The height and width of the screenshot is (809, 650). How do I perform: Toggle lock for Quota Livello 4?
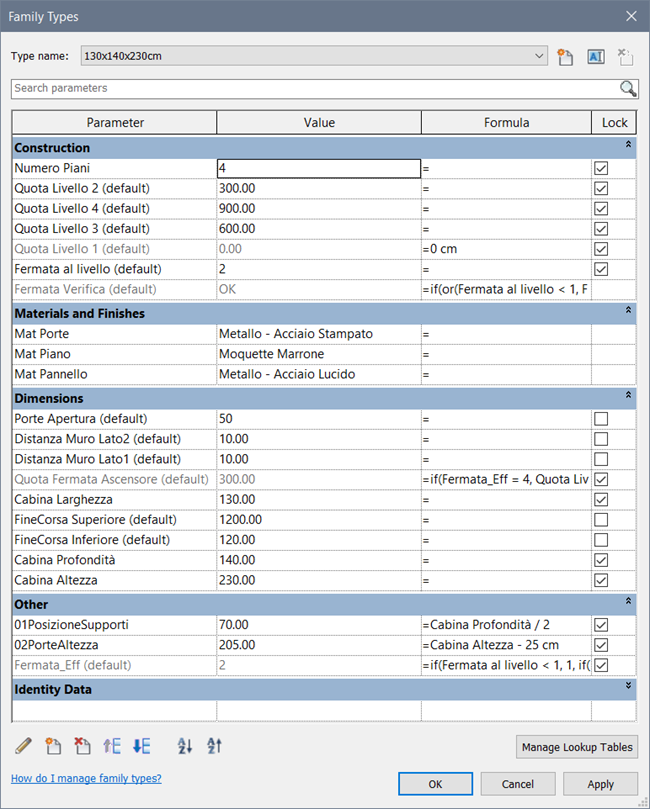(601, 208)
